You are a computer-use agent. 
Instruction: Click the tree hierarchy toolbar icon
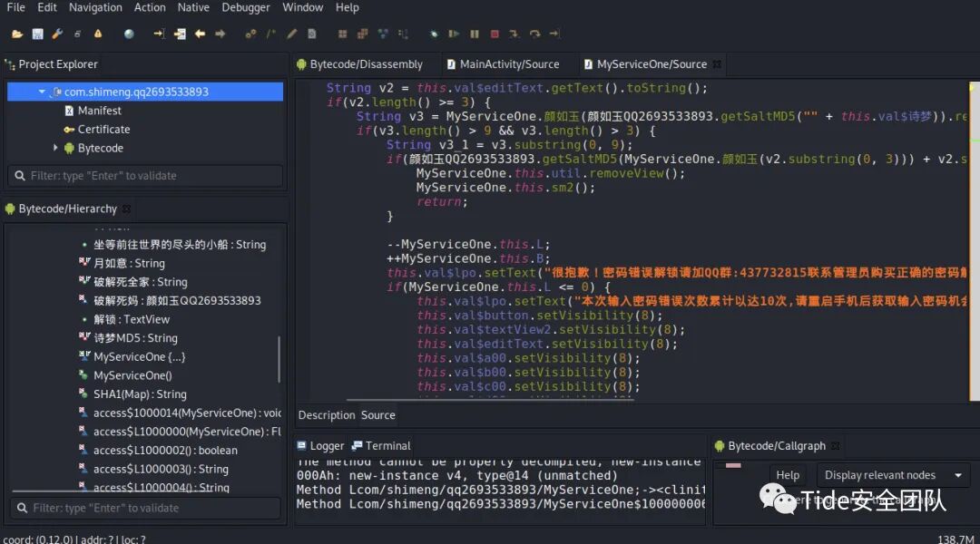[403, 34]
